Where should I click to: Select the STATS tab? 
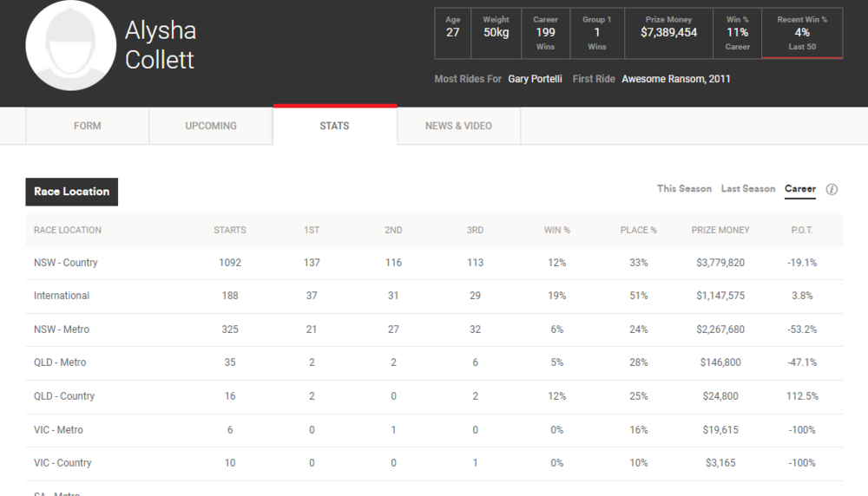[334, 126]
